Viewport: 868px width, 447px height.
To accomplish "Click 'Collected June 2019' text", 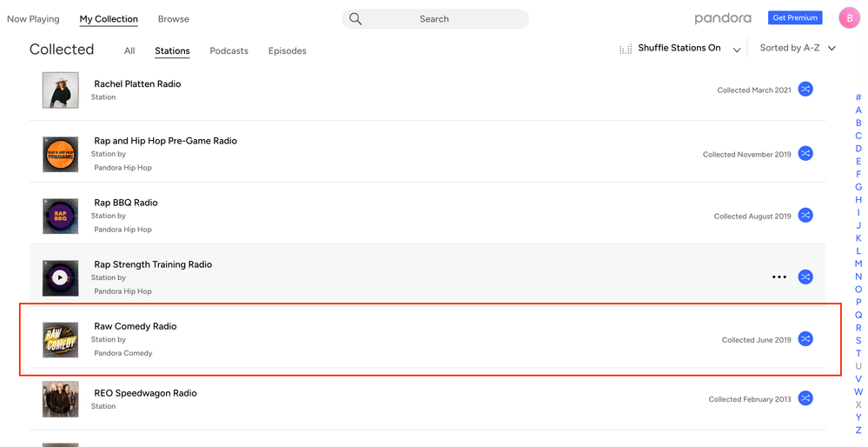I will point(756,340).
